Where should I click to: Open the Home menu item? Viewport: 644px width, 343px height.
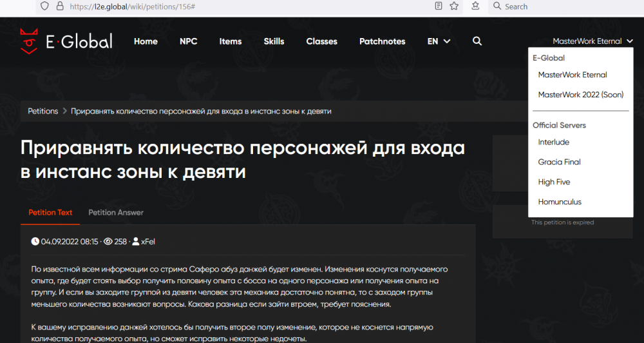[146, 41]
